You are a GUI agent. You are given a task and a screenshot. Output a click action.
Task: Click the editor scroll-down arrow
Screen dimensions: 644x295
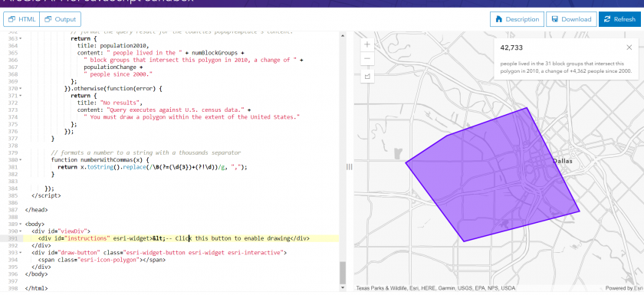click(x=343, y=288)
